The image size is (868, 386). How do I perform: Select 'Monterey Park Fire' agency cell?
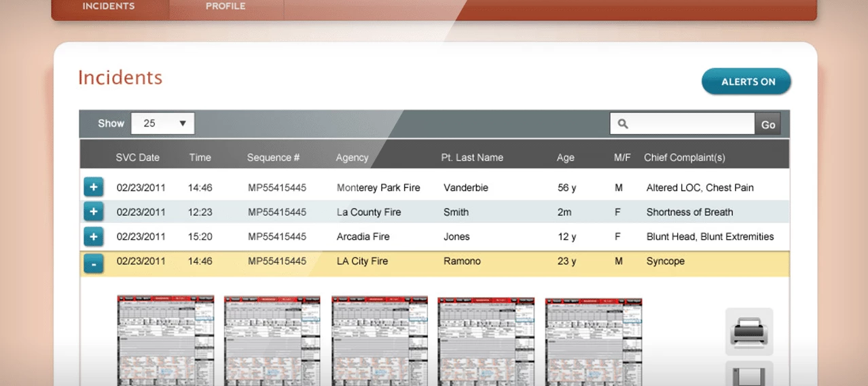point(378,188)
